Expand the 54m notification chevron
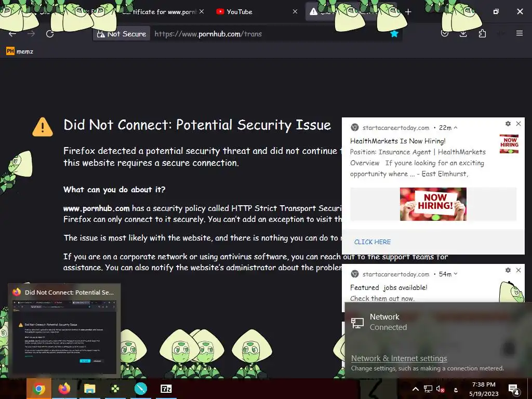 (456, 274)
